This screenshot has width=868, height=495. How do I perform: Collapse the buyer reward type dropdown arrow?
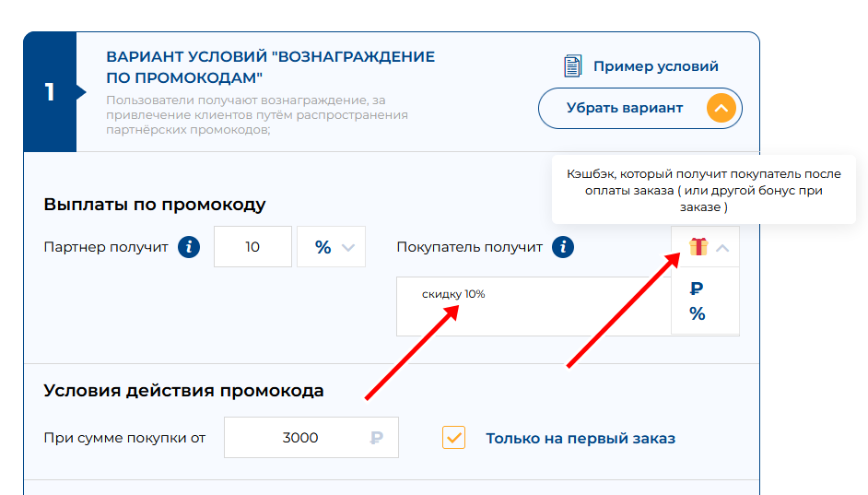tap(723, 248)
